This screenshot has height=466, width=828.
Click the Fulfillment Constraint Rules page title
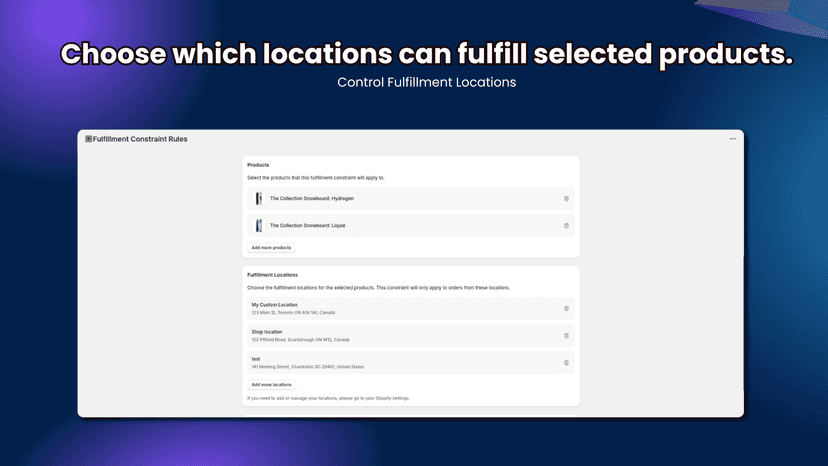(x=140, y=139)
